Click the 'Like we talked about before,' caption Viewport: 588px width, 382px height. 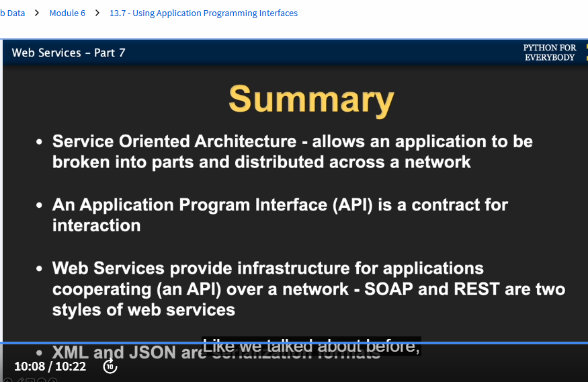coord(311,346)
